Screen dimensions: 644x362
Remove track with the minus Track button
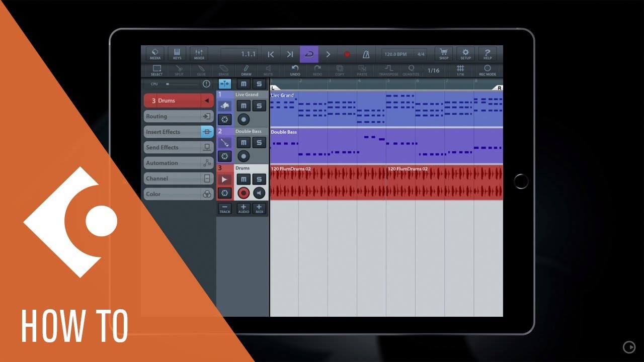(x=225, y=209)
